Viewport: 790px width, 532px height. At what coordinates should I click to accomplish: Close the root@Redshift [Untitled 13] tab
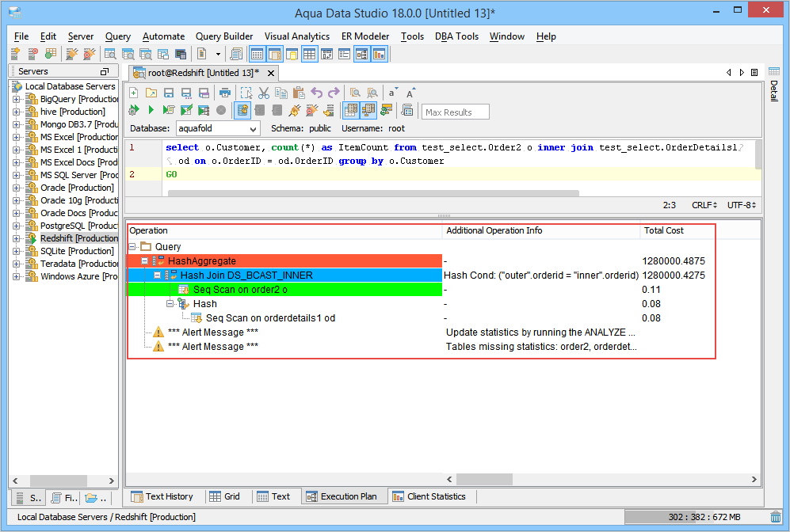(x=271, y=73)
